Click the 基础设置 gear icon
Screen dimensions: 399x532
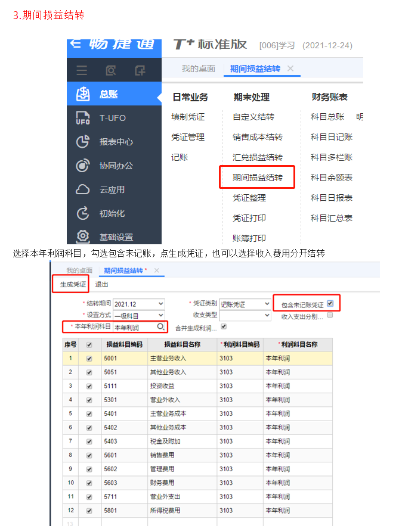[x=83, y=237]
